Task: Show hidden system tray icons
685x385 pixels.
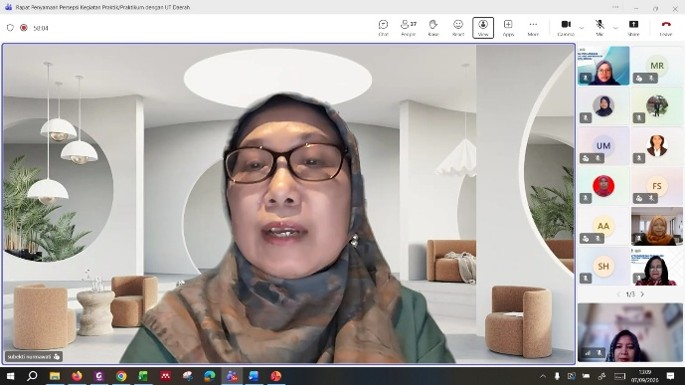Action: coord(543,376)
